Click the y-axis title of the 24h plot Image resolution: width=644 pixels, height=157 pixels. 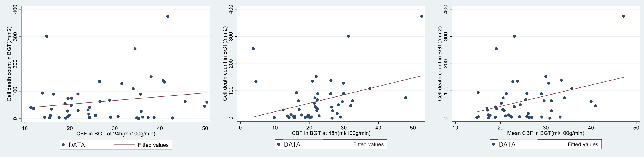point(9,64)
